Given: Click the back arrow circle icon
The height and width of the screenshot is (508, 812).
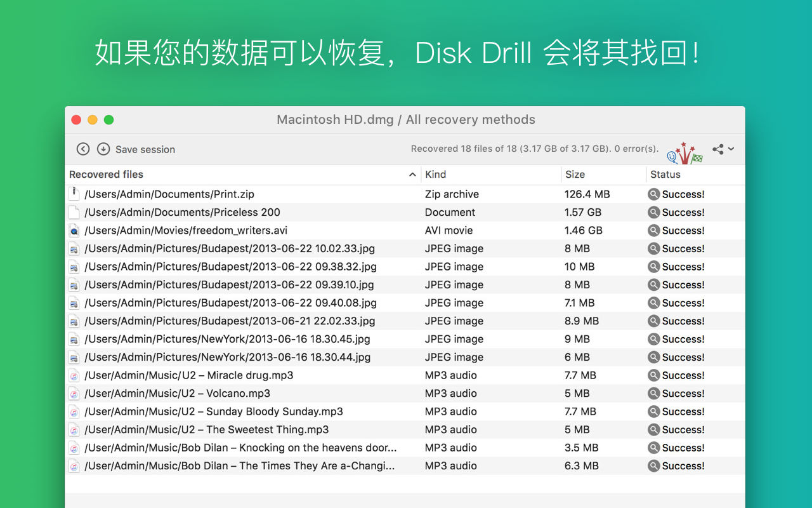Looking at the screenshot, I should pos(83,149).
